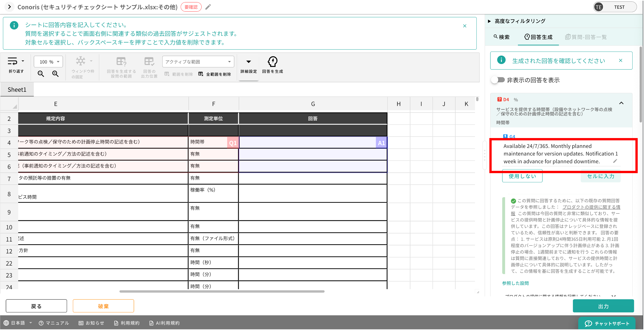Click the pencil icon beside the file title
Image resolution: width=644 pixels, height=330 pixels.
(x=208, y=7)
